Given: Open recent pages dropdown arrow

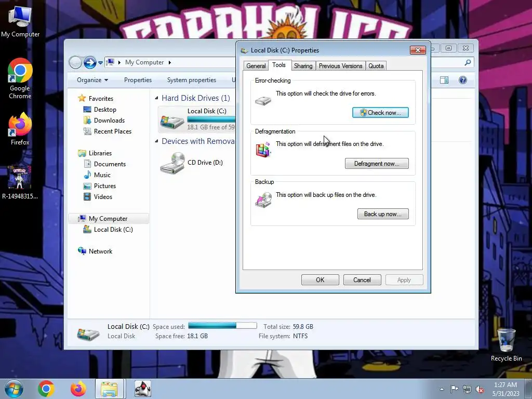Looking at the screenshot, I should (100, 63).
